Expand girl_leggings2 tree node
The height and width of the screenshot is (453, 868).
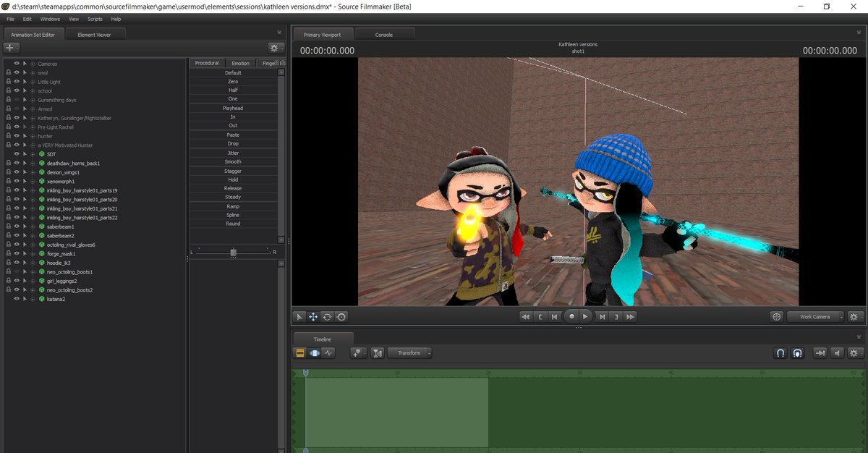click(33, 281)
